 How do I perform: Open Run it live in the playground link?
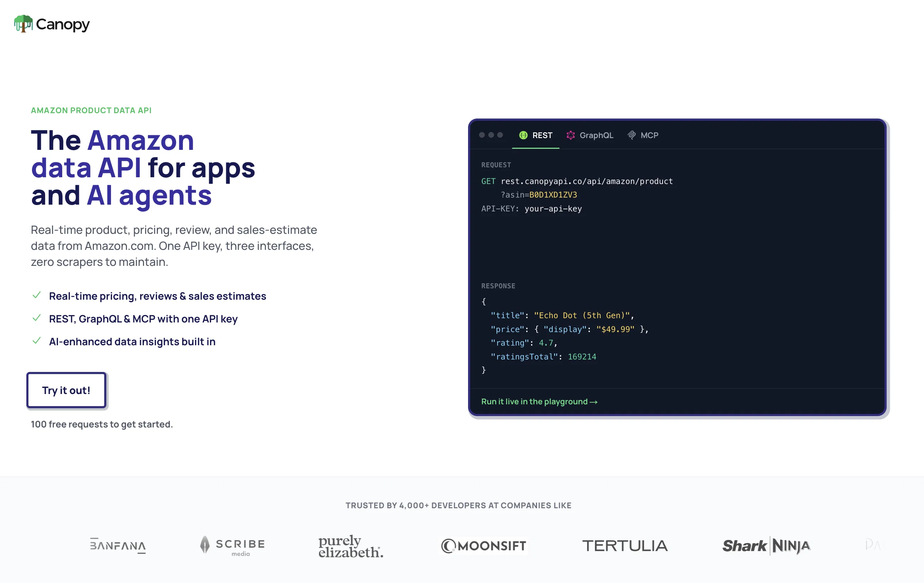coord(539,402)
